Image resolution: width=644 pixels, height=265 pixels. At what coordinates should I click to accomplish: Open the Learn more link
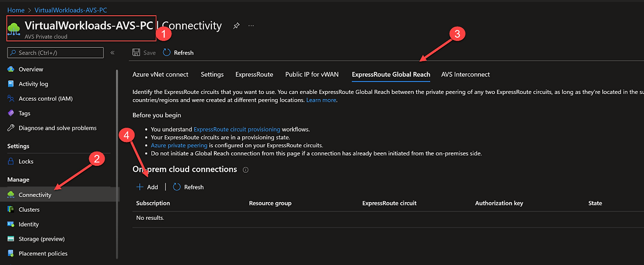pos(321,100)
